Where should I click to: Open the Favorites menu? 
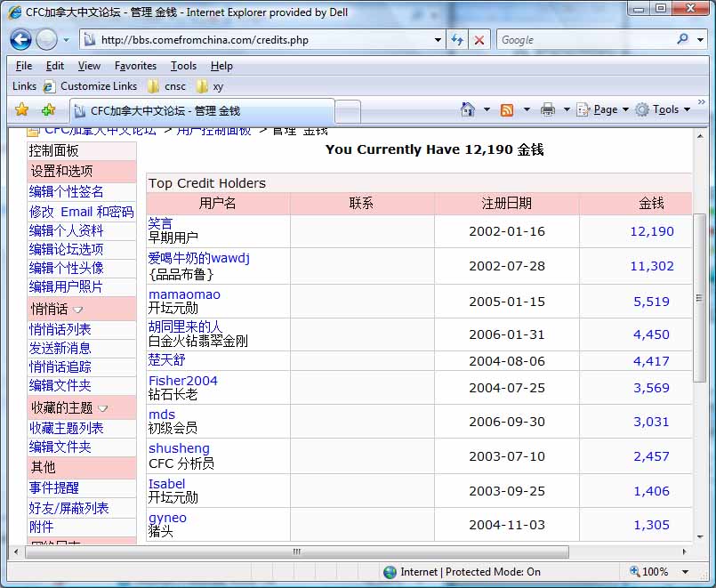pos(135,66)
